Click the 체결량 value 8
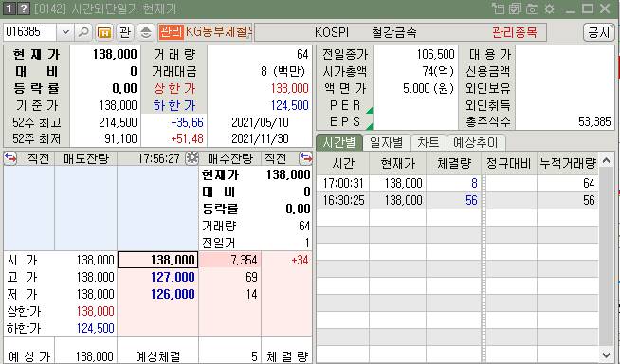620x364 pixels. [474, 183]
